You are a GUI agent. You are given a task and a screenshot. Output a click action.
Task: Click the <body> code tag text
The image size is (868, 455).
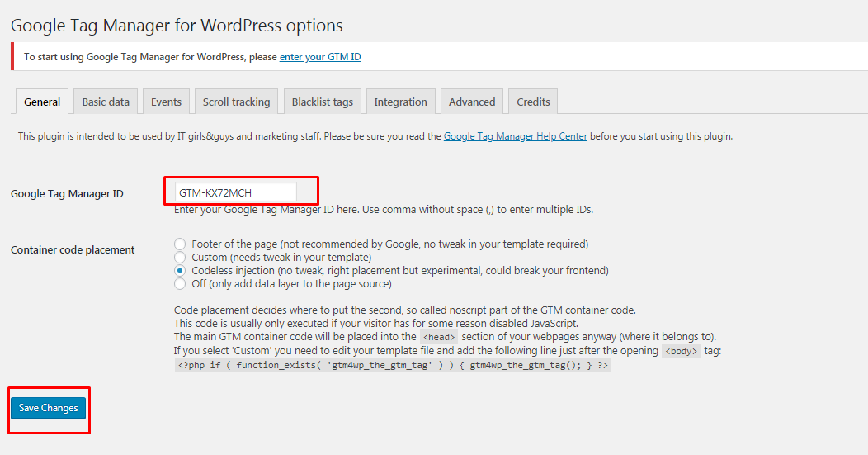pyautogui.click(x=681, y=351)
